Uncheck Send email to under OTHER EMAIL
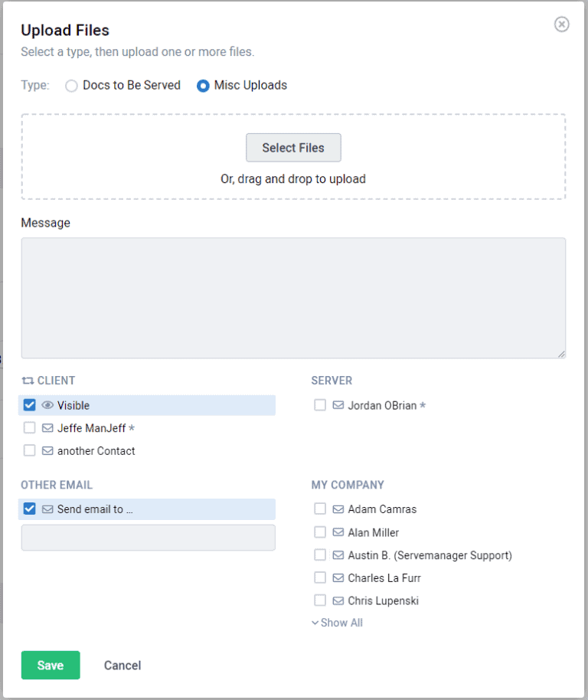Viewport: 588px width, 700px height. coord(29,509)
